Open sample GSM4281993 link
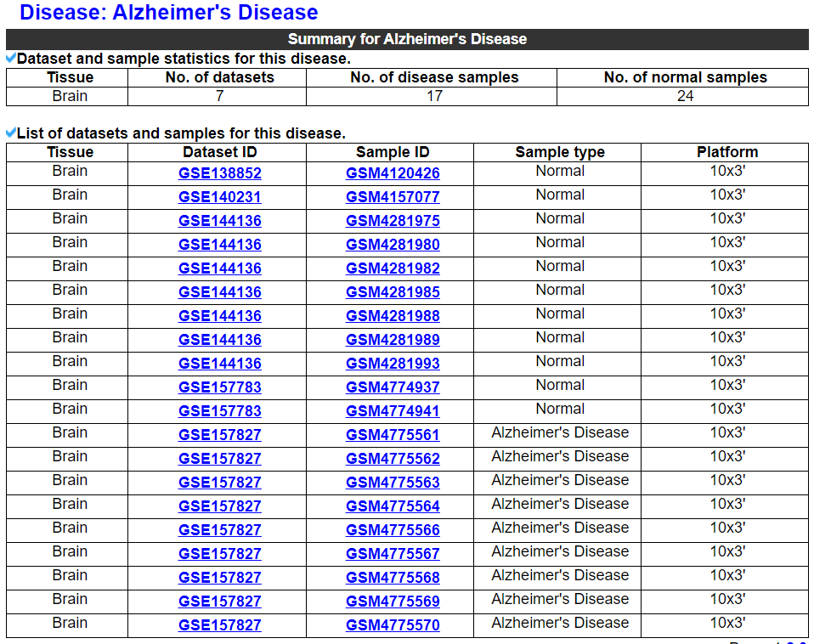 pos(393,364)
